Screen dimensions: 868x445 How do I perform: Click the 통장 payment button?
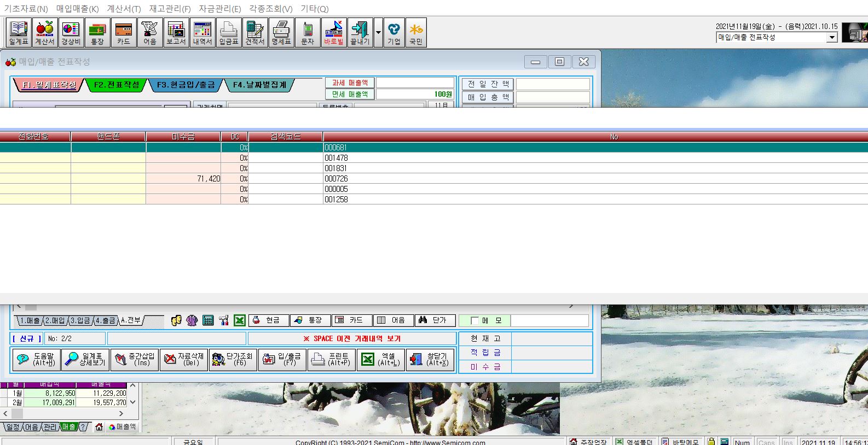(x=310, y=320)
